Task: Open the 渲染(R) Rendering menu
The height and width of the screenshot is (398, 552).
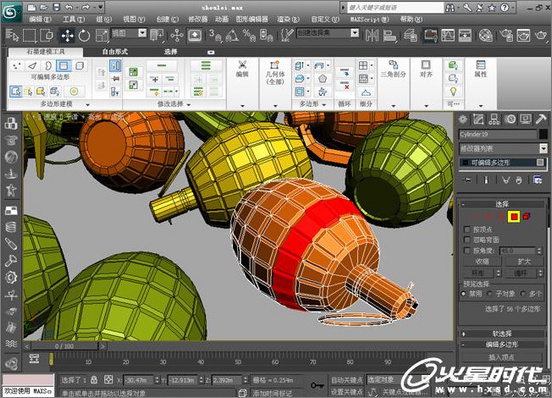Action: (x=288, y=19)
